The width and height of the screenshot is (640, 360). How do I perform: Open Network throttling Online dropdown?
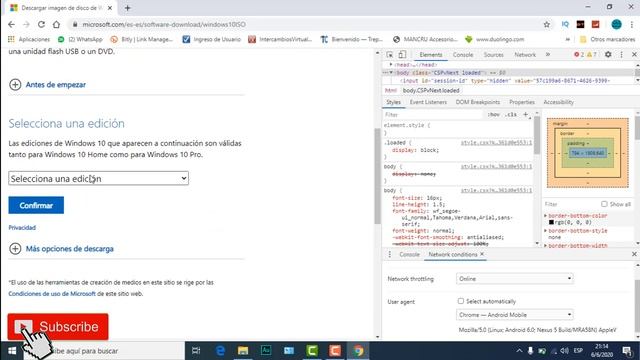515,279
